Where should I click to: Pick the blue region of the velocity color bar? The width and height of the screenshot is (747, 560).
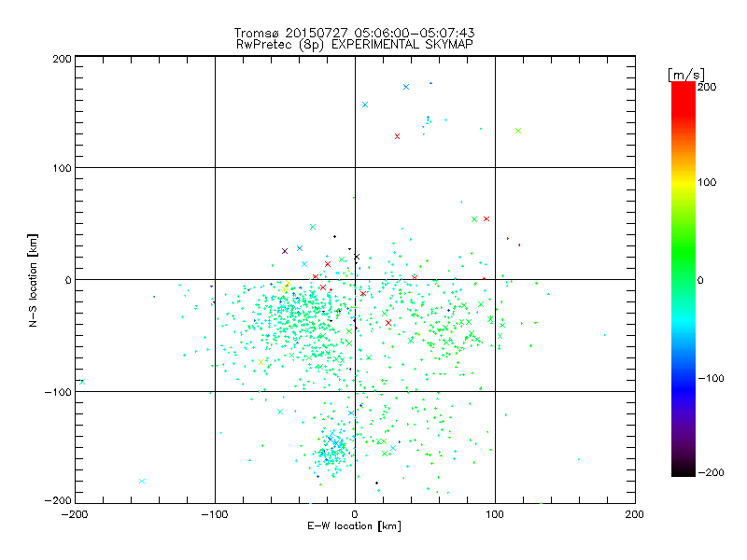click(x=684, y=388)
